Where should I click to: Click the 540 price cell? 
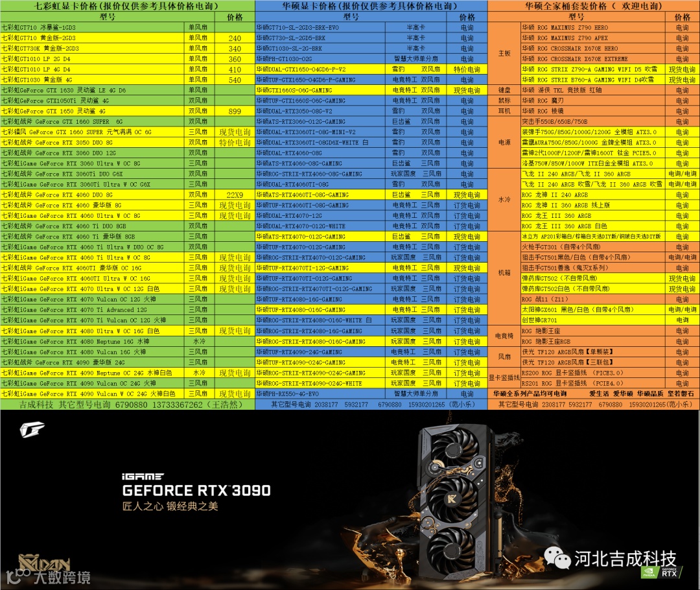(x=235, y=80)
